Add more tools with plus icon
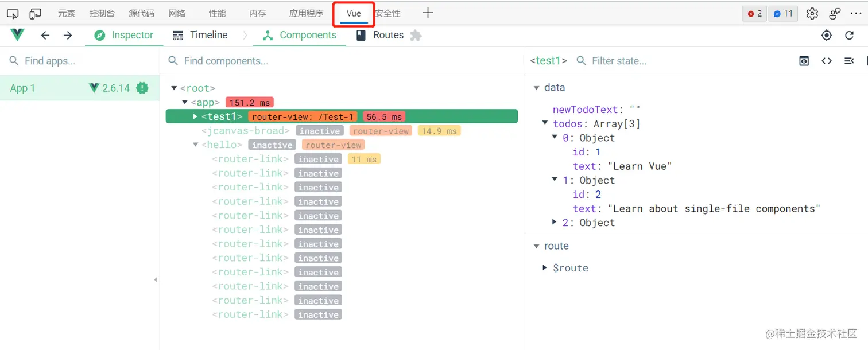868x350 pixels. 428,13
